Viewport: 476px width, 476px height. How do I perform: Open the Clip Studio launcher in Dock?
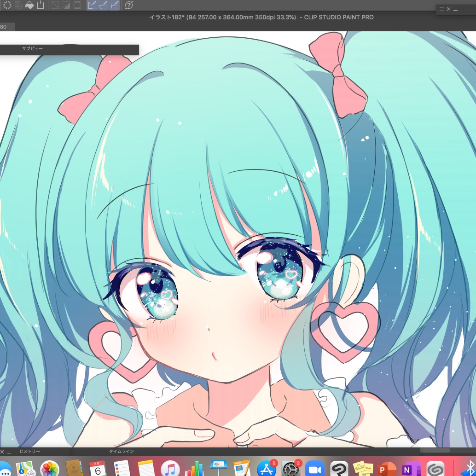[435, 469]
